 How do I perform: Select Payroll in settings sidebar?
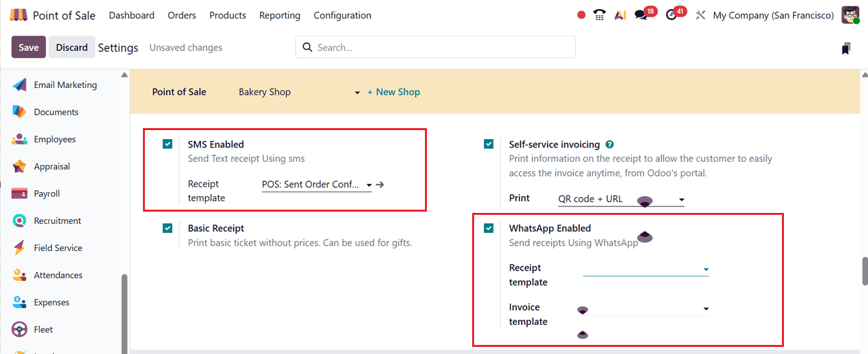(47, 194)
